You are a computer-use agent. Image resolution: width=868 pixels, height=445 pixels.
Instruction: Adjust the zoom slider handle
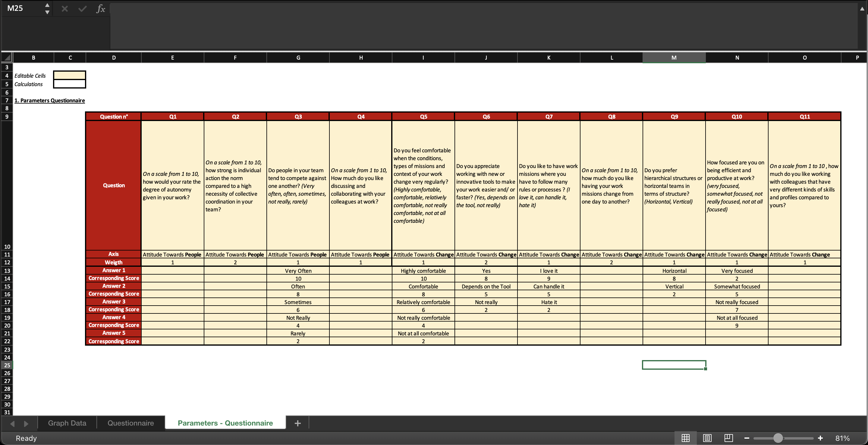tap(778, 438)
